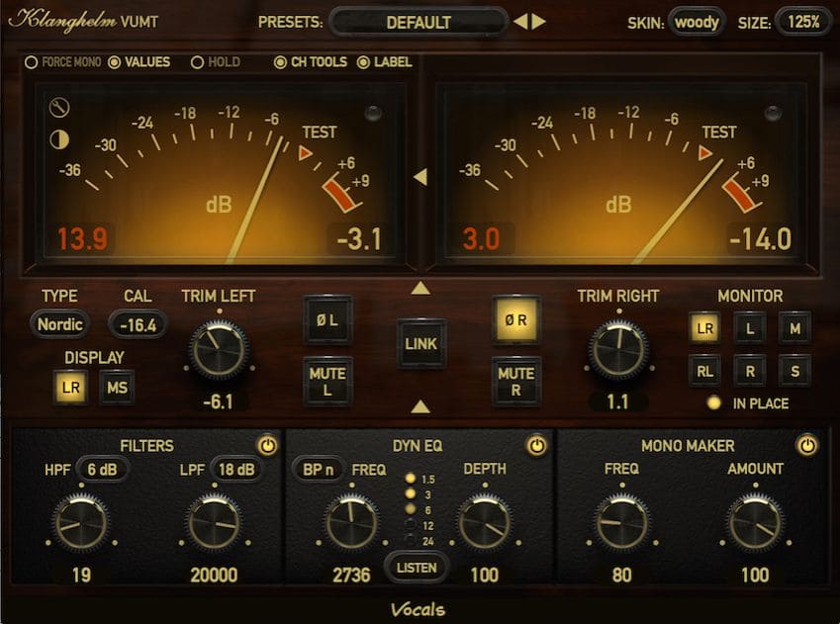Toggle the CH Tools option
This screenshot has height=624, width=840.
[x=311, y=62]
